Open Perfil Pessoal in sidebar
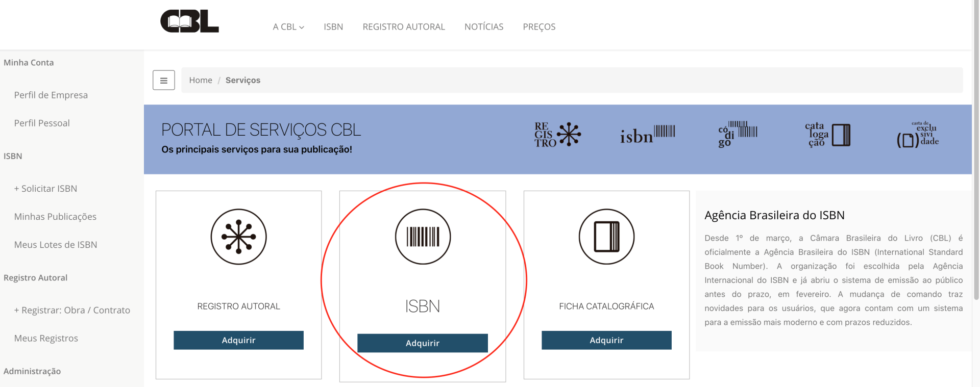 (x=42, y=123)
